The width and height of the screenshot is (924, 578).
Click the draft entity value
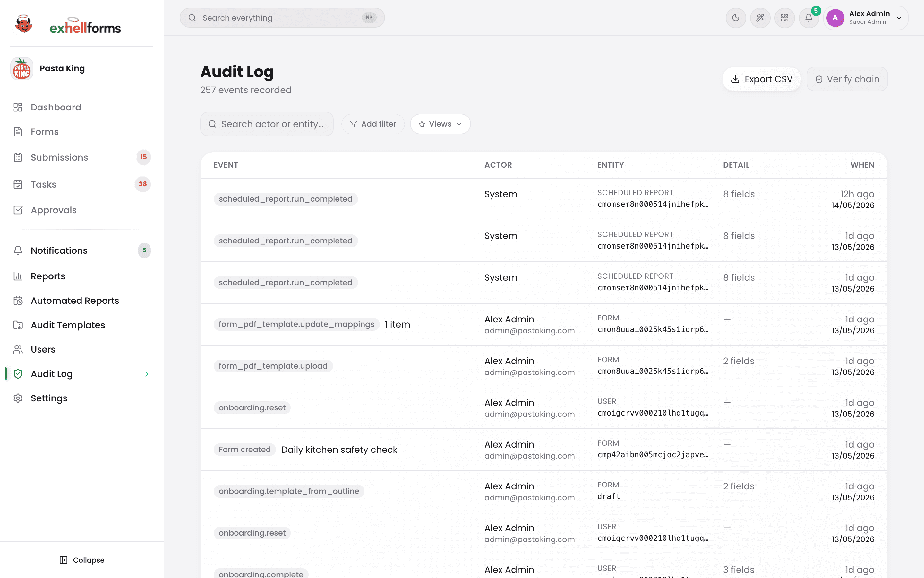point(609,496)
